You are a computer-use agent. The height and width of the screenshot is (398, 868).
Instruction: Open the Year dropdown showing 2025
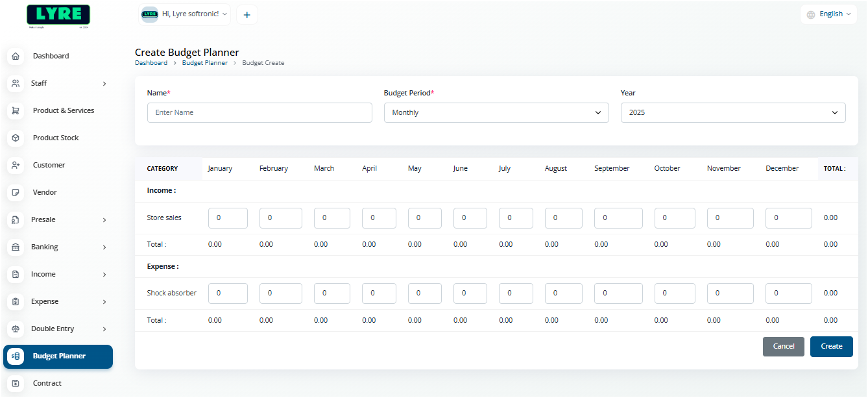(732, 112)
